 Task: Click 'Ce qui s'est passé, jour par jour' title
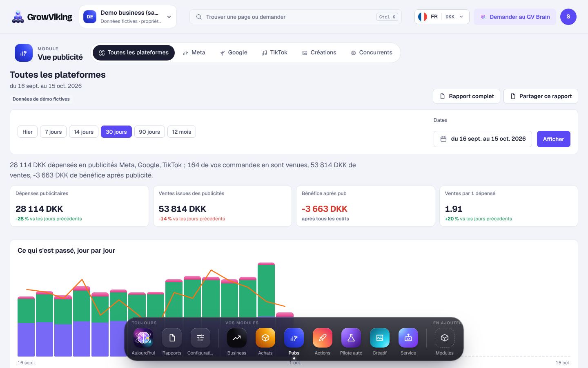point(66,250)
